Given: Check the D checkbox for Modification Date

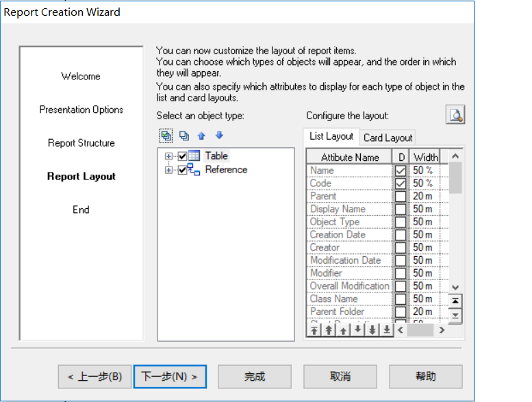Looking at the screenshot, I should [401, 260].
